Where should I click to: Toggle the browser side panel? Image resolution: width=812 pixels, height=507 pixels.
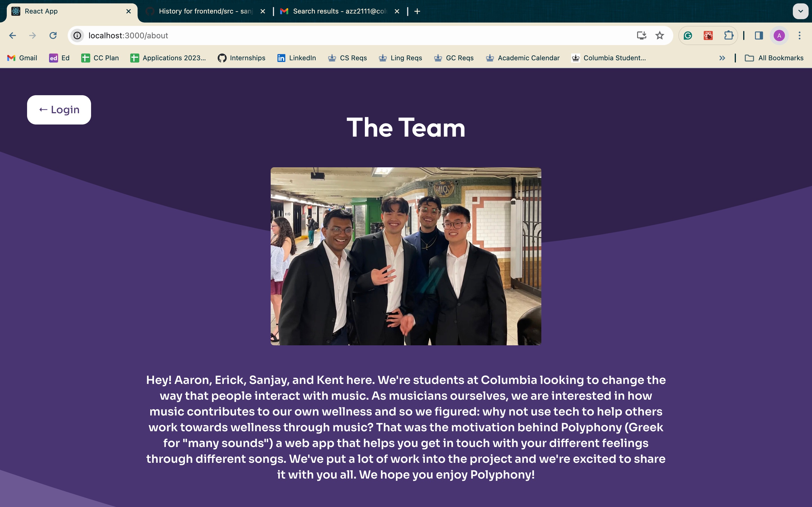tap(759, 35)
